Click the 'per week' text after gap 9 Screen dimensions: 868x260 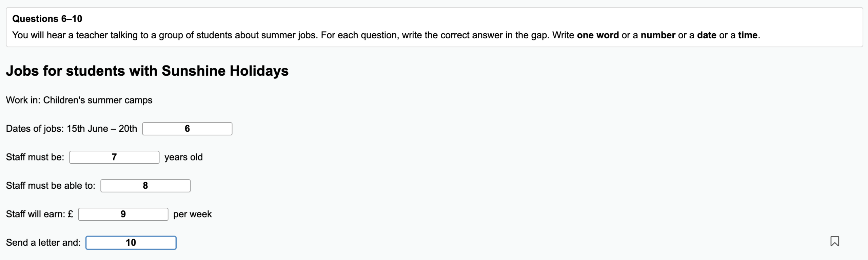(x=192, y=214)
